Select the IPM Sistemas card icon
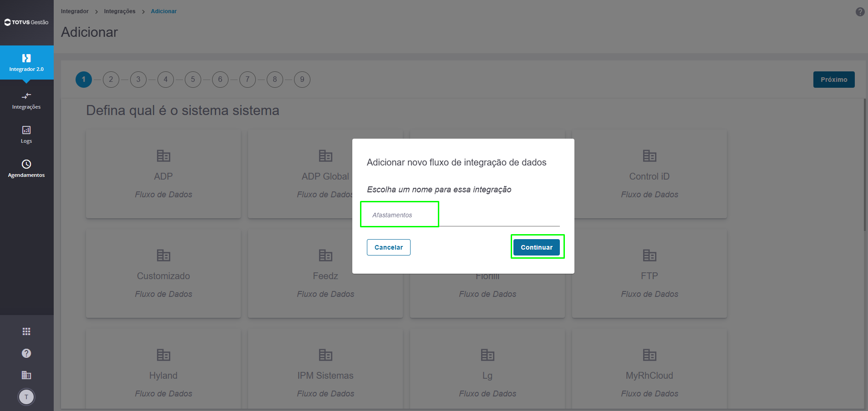 tap(325, 355)
